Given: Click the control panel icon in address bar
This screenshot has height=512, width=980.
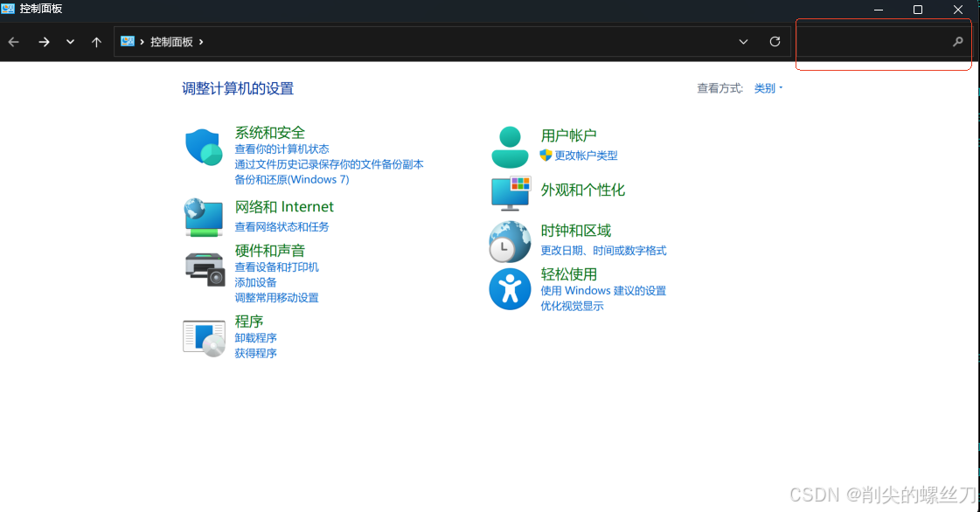Looking at the screenshot, I should coord(128,41).
